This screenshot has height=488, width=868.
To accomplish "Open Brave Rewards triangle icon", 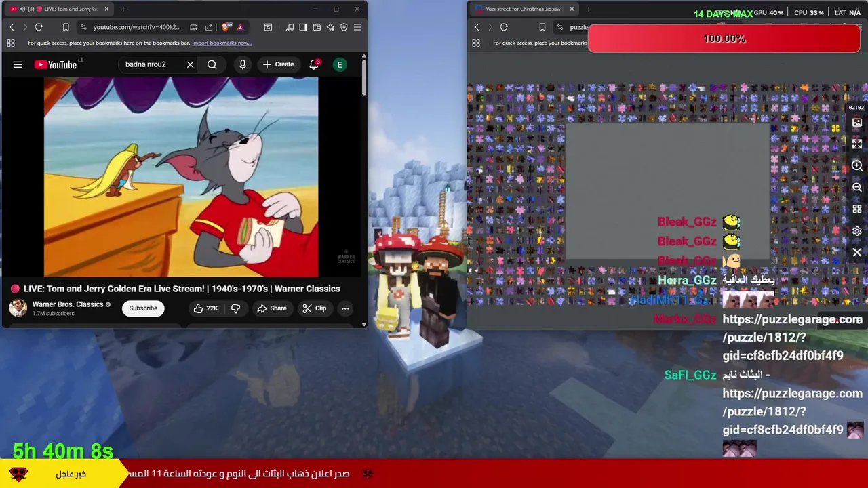I will pyautogui.click(x=239, y=27).
